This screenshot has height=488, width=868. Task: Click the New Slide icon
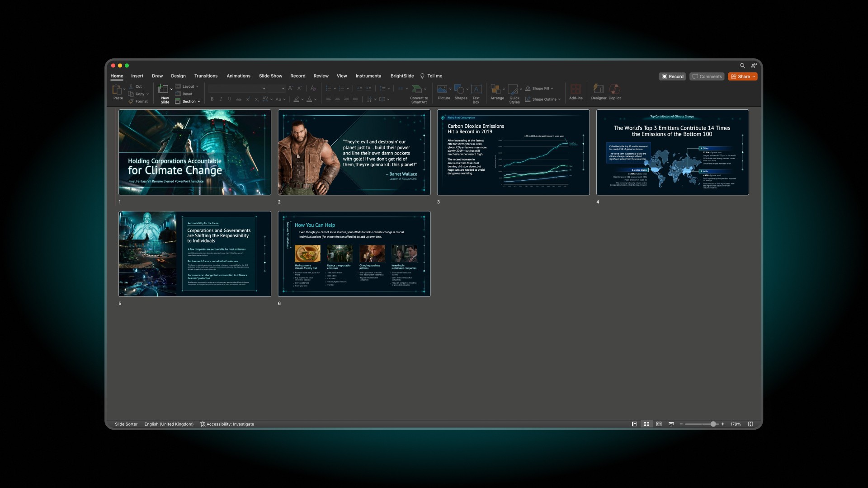point(163,89)
